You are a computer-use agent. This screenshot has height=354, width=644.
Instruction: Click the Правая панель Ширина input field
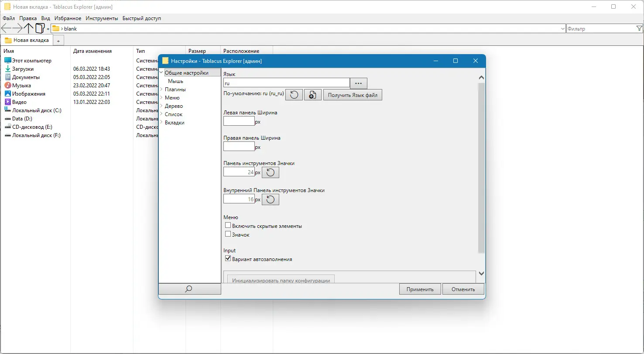pos(239,146)
